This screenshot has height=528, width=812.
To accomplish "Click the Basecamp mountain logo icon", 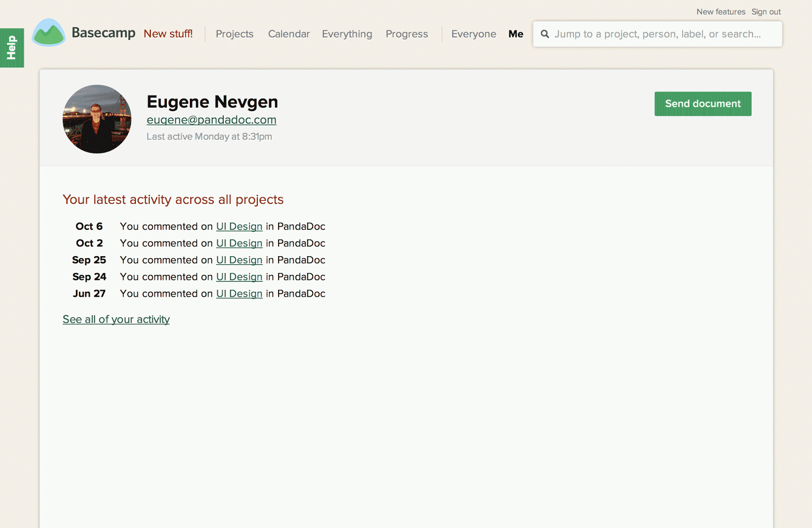I will (x=49, y=33).
